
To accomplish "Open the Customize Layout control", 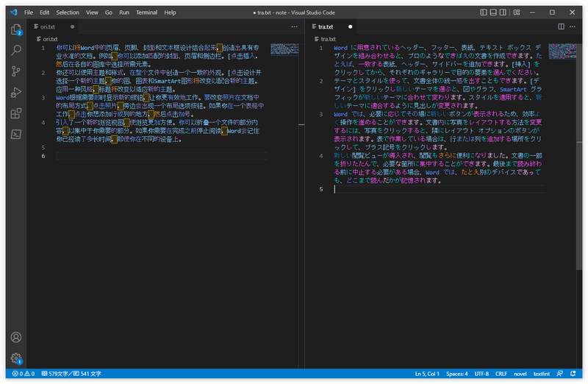I will pos(517,13).
